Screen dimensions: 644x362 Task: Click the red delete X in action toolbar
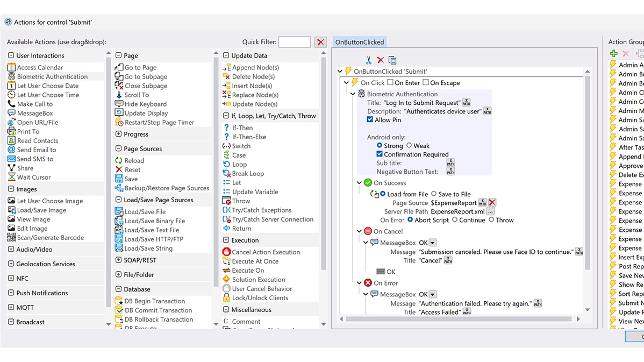pyautogui.click(x=381, y=60)
